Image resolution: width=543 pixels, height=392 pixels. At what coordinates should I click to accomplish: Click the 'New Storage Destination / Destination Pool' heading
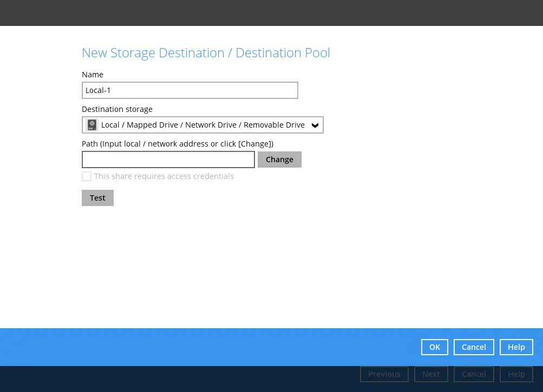tap(206, 53)
